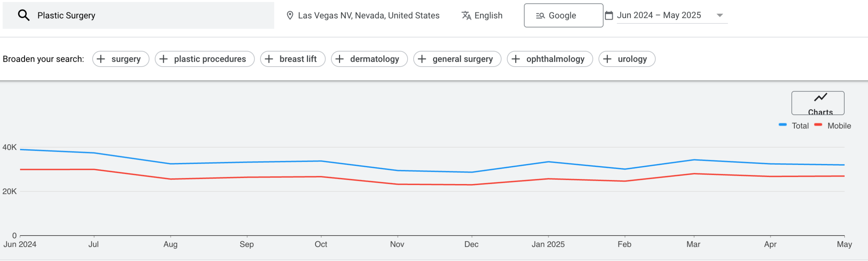Open the Jun 2024 – May 2025 date range
Image resolution: width=868 pixels, height=261 pixels.
(x=658, y=16)
